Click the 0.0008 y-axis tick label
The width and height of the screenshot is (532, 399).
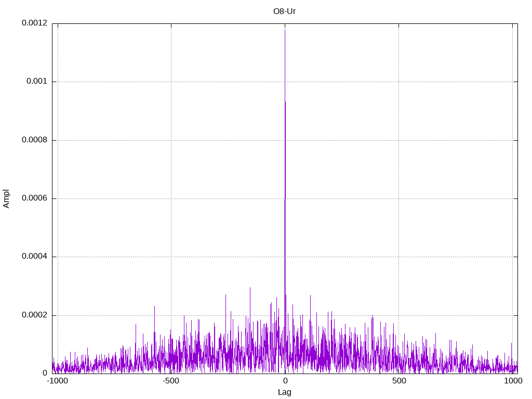(x=35, y=140)
